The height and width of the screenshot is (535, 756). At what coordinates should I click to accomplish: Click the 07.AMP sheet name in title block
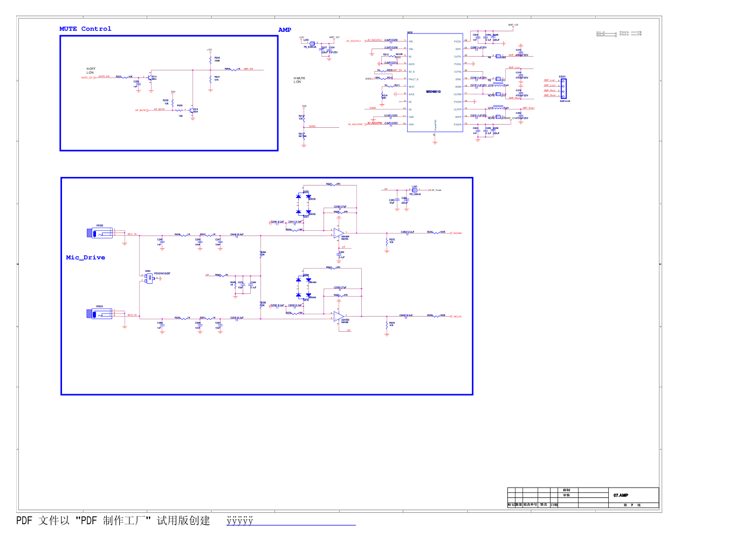(621, 495)
